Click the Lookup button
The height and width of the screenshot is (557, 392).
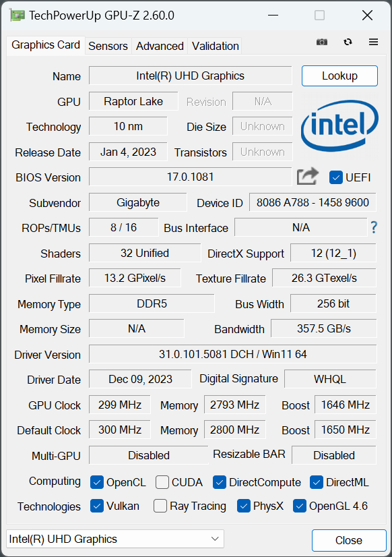coord(339,76)
